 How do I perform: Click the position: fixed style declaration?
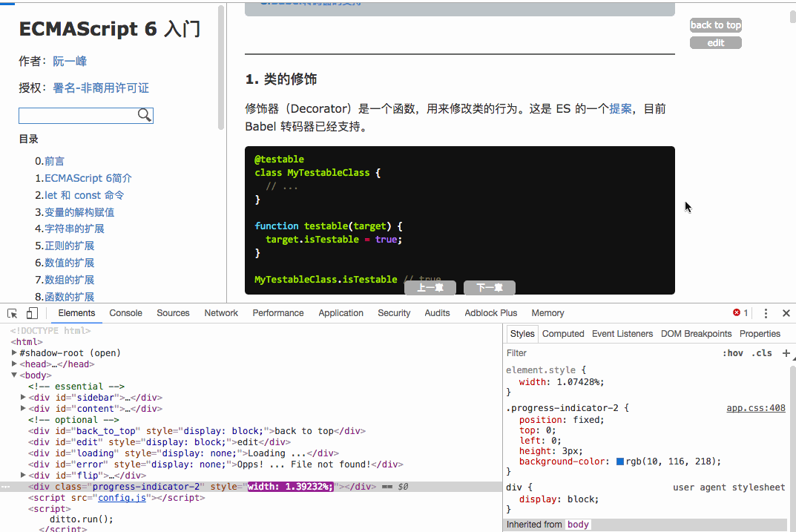click(x=562, y=420)
